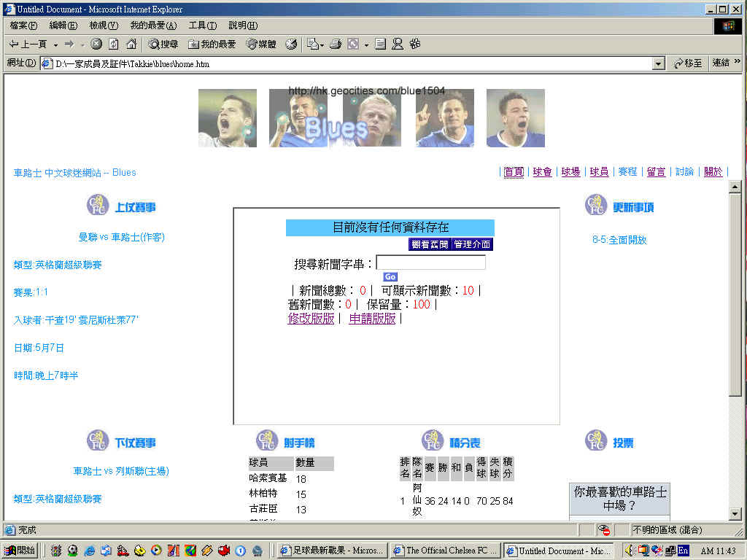The height and width of the screenshot is (560, 747).
Task: Open the Media (媒體) toolbar button
Action: [x=261, y=44]
